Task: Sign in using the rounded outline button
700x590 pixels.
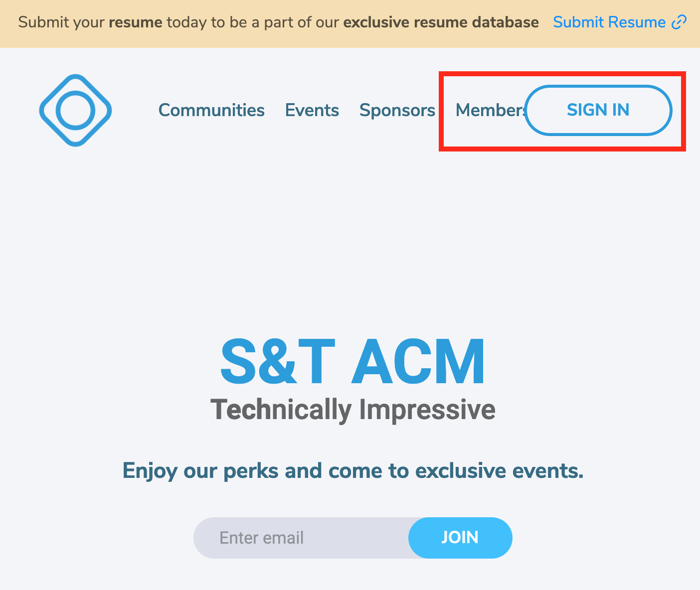Action: (x=598, y=110)
